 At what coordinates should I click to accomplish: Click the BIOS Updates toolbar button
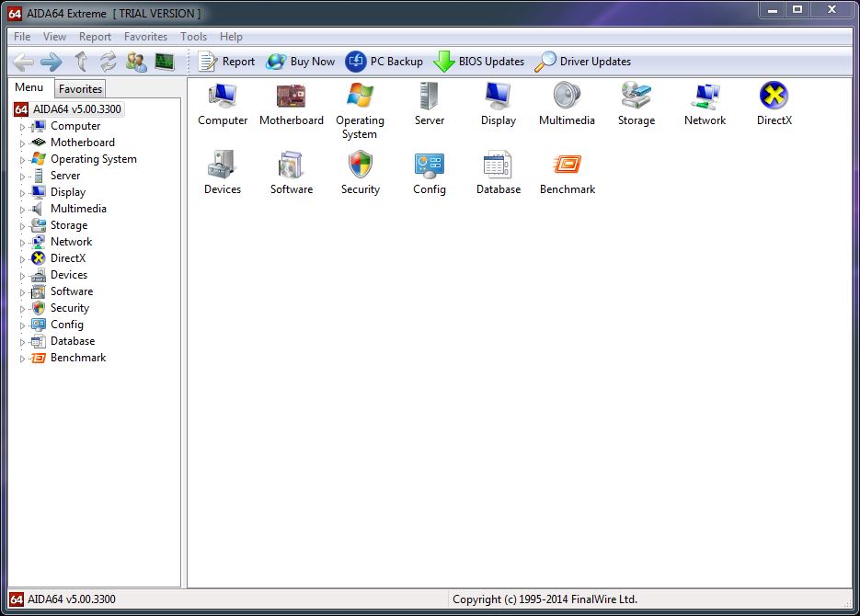pyautogui.click(x=479, y=62)
